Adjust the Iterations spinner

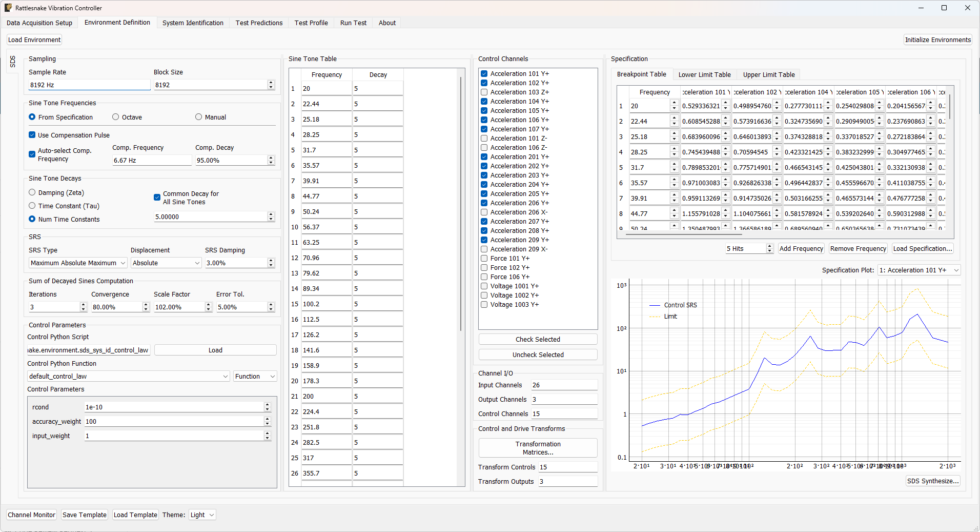[84, 307]
